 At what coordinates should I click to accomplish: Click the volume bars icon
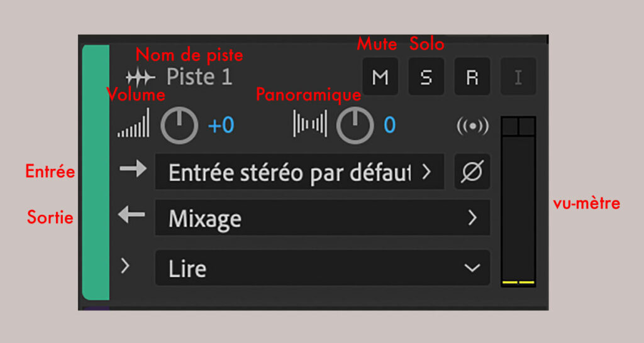[x=133, y=124]
